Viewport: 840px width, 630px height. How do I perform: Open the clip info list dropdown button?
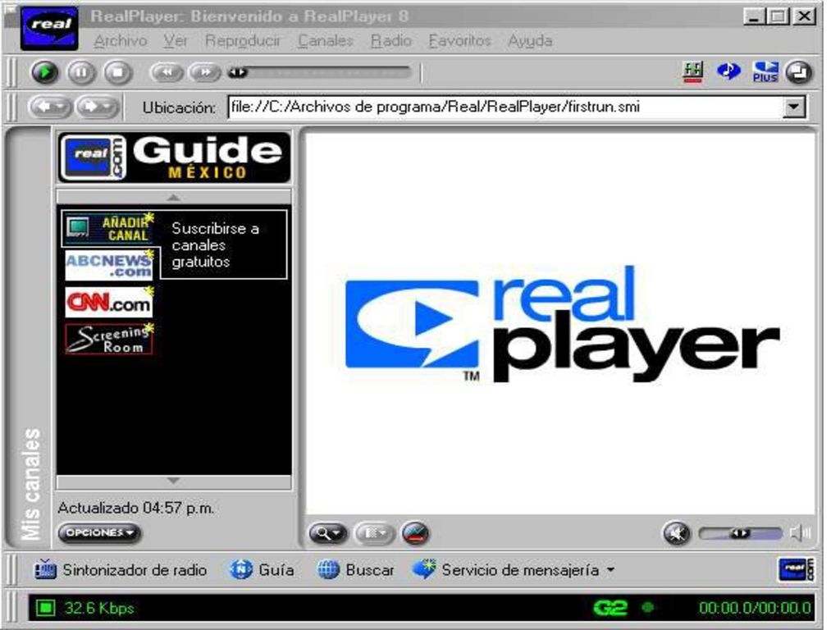coord(374,533)
